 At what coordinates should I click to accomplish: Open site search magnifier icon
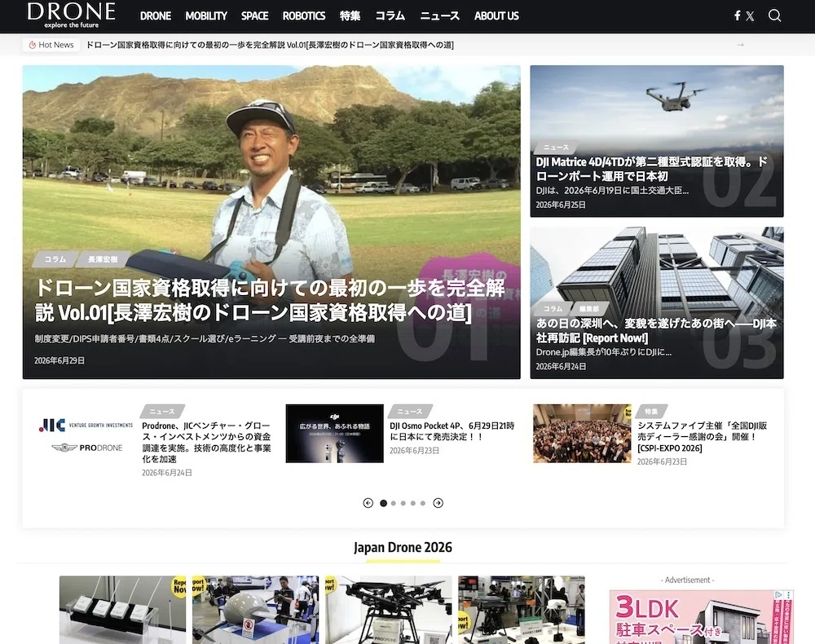point(774,15)
